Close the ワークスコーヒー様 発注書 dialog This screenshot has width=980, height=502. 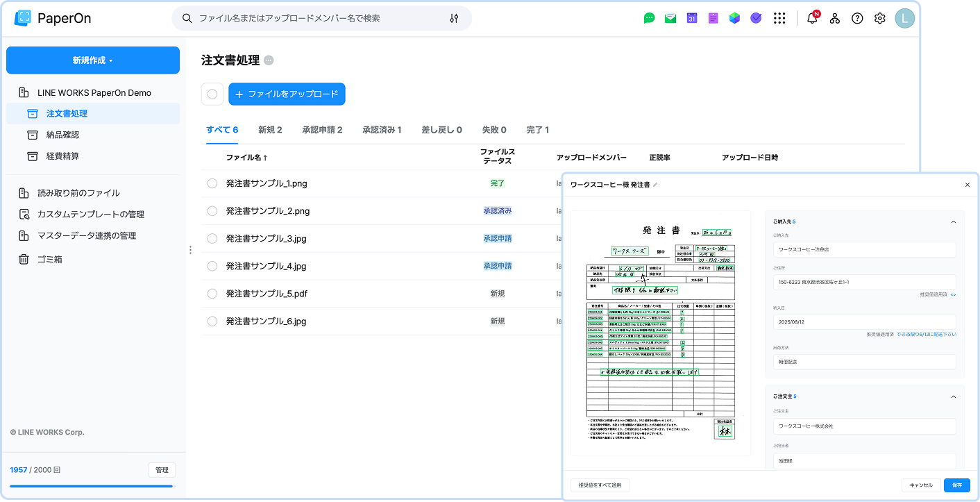pos(968,185)
